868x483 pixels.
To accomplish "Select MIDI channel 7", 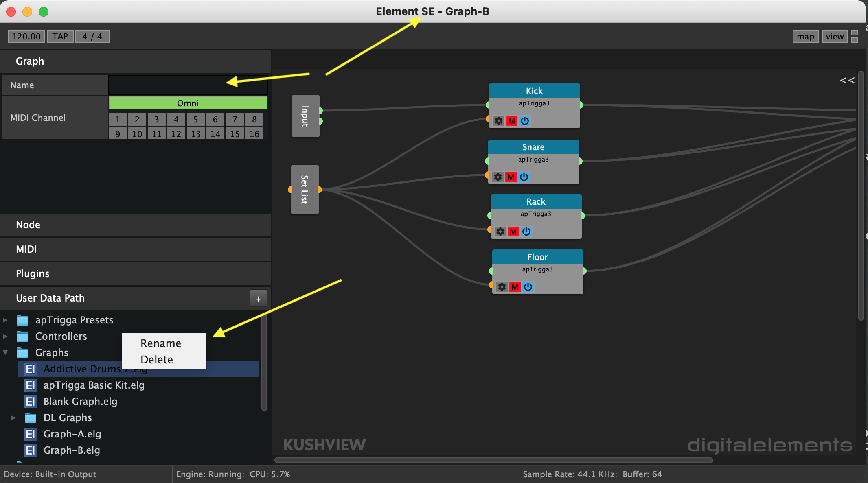I will click(235, 119).
